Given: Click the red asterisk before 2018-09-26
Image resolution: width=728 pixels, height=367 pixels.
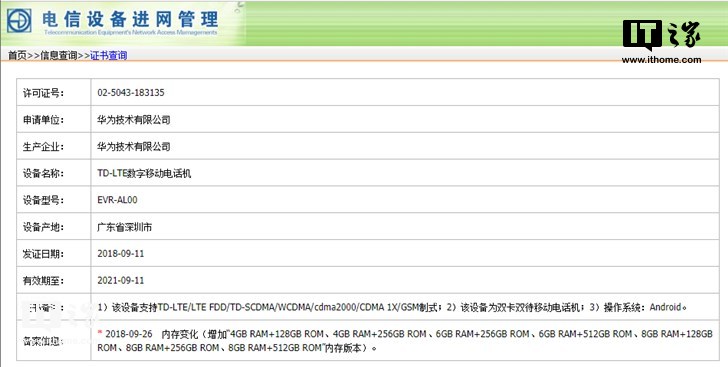Looking at the screenshot, I should [x=100, y=333].
